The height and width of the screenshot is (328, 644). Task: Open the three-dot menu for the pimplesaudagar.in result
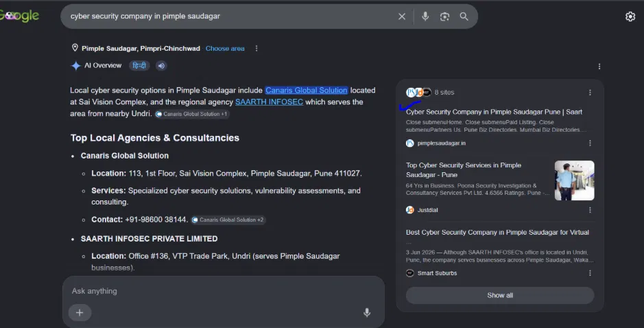tap(590, 143)
